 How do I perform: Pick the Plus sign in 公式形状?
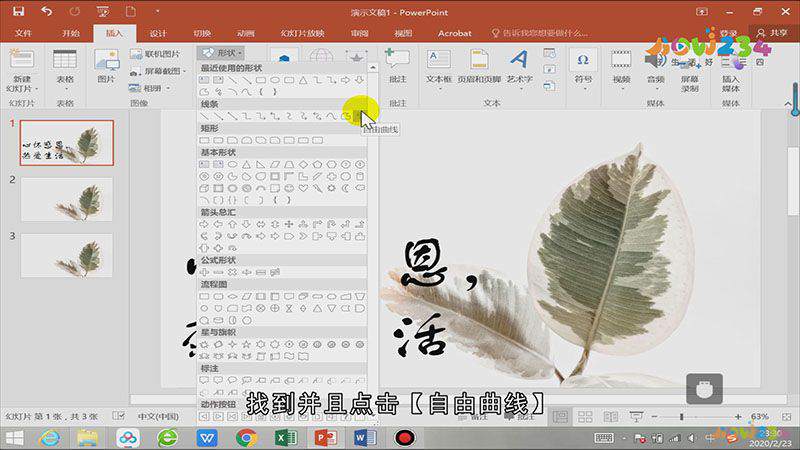pyautogui.click(x=204, y=272)
